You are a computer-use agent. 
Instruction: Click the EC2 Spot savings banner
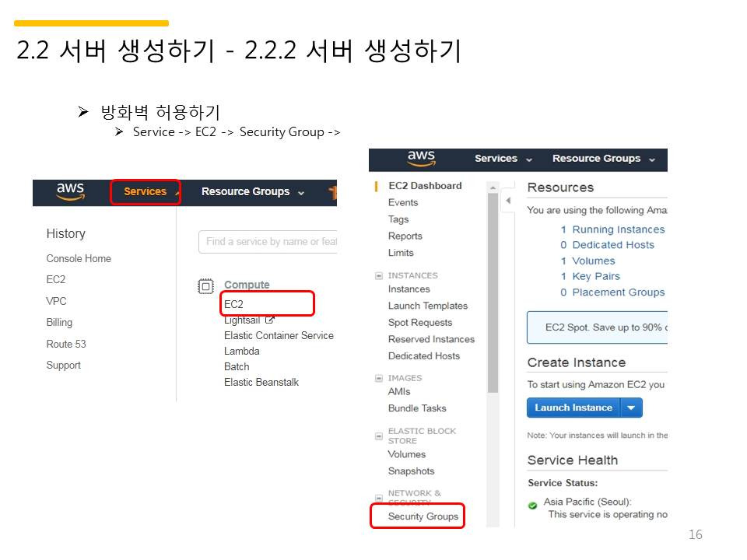pyautogui.click(x=598, y=327)
